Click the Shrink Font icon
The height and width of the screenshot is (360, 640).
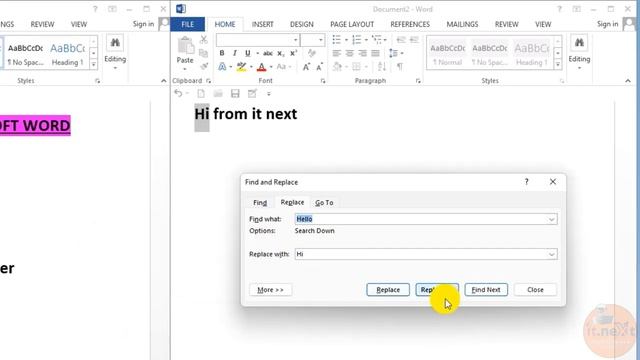tap(320, 67)
